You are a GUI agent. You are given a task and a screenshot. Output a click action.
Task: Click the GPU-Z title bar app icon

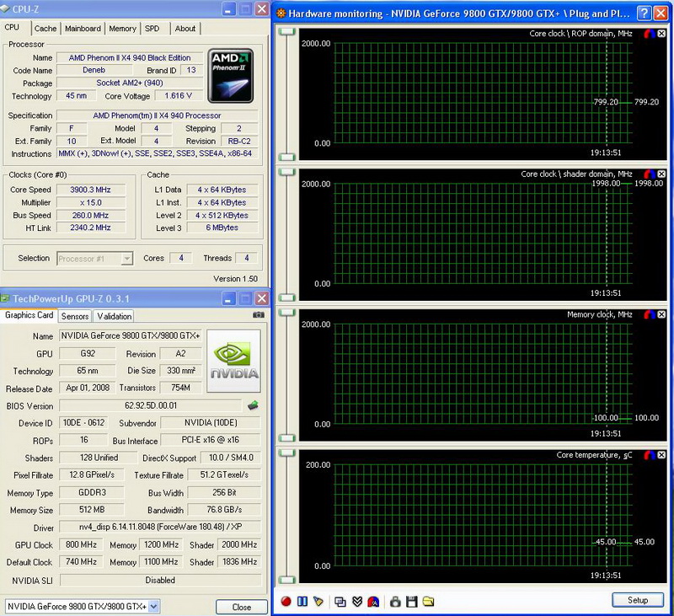click(5, 298)
